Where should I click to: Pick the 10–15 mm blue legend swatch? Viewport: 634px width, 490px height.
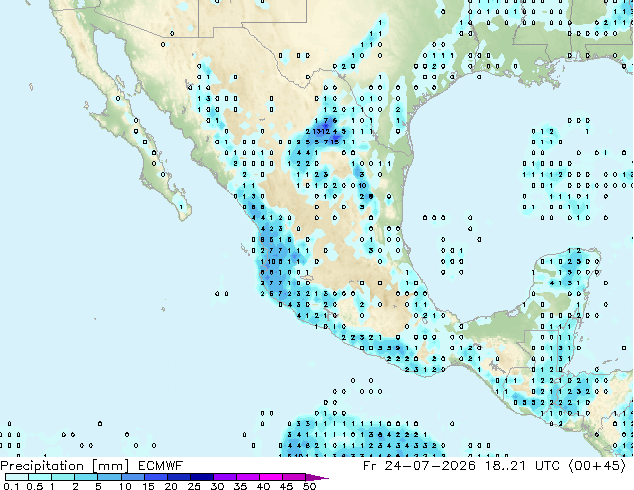click(133, 477)
